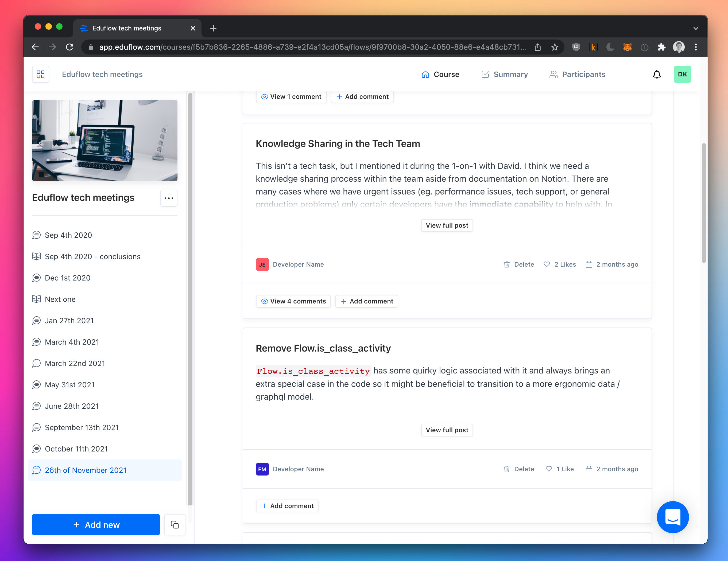This screenshot has width=728, height=561.
Task: Click the browser back arrow
Action: coord(35,47)
